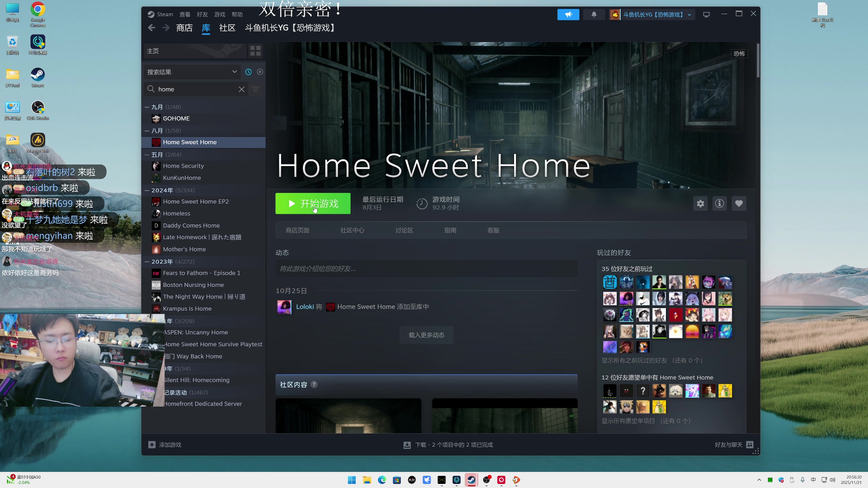This screenshot has width=868, height=488.
Task: Open the 好友 menu
Action: [x=202, y=15]
